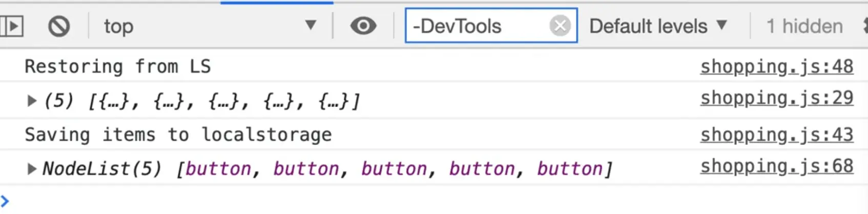Screen dimensions: 868x214
Task: Open the shopping.js:29 source link
Action: coord(776,98)
